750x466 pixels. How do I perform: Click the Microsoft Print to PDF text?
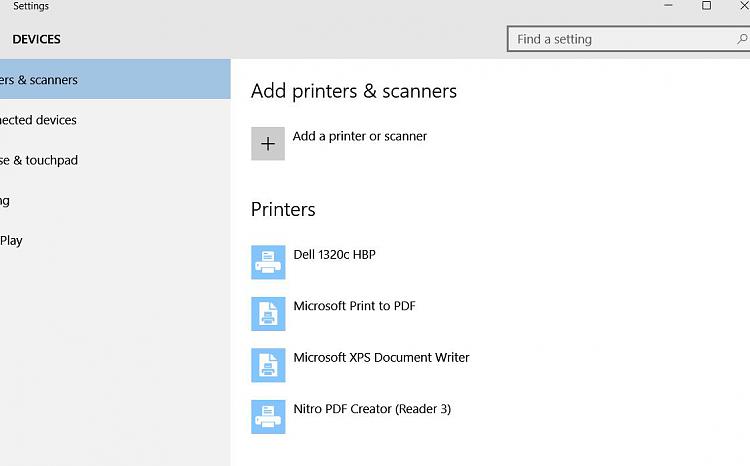pyautogui.click(x=354, y=306)
